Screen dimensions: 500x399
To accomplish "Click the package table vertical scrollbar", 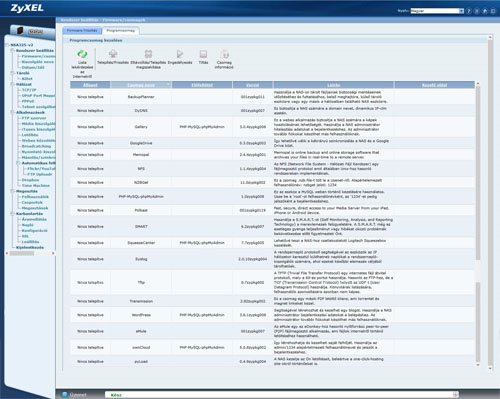I will pyautogui.click(x=478, y=224).
